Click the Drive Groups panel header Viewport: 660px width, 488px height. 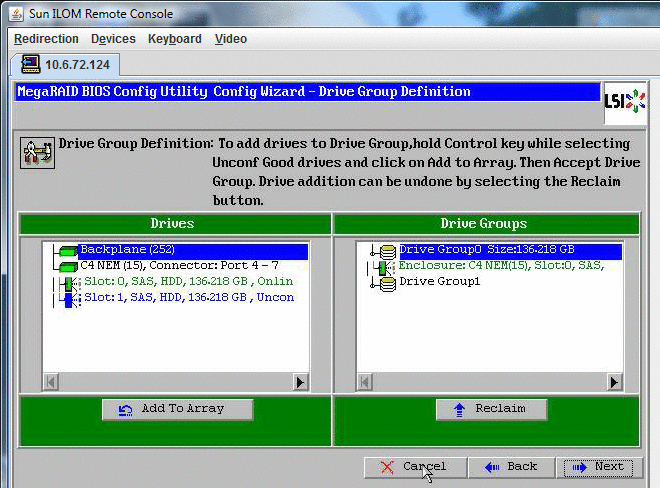[486, 224]
